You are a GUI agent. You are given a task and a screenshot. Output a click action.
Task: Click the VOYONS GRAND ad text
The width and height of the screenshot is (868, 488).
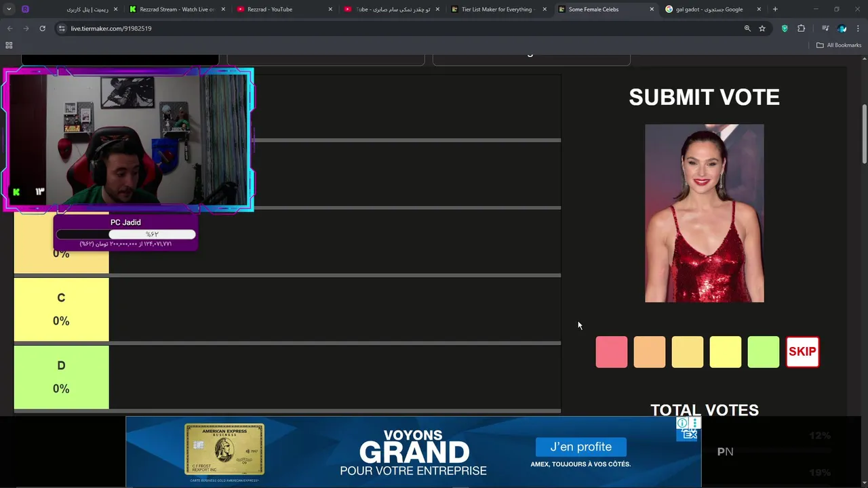(414, 447)
